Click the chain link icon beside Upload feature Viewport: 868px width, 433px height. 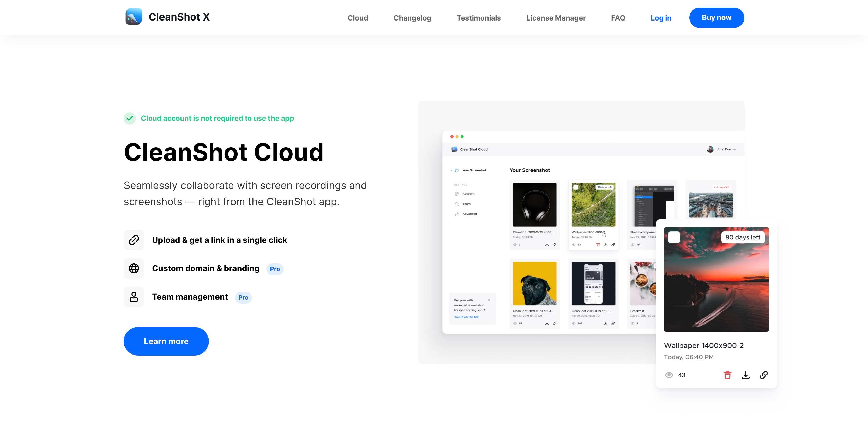click(134, 240)
